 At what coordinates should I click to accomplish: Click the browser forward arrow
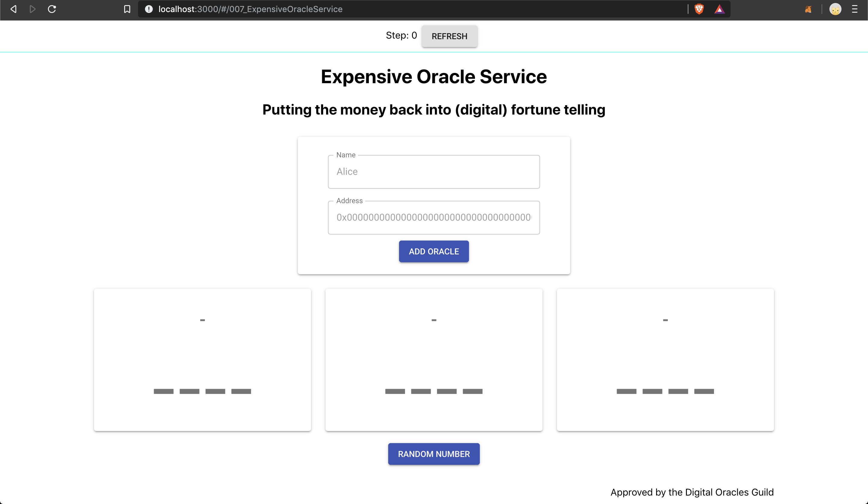[x=32, y=9]
